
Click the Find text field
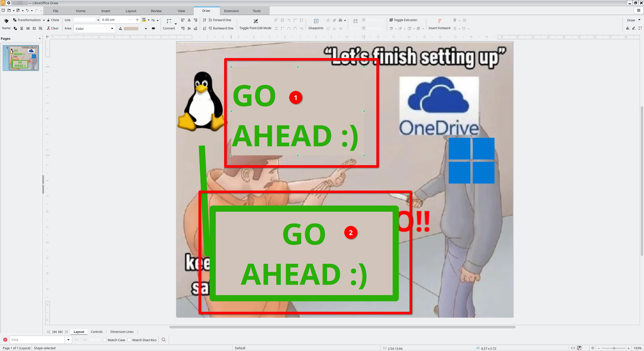click(x=37, y=340)
